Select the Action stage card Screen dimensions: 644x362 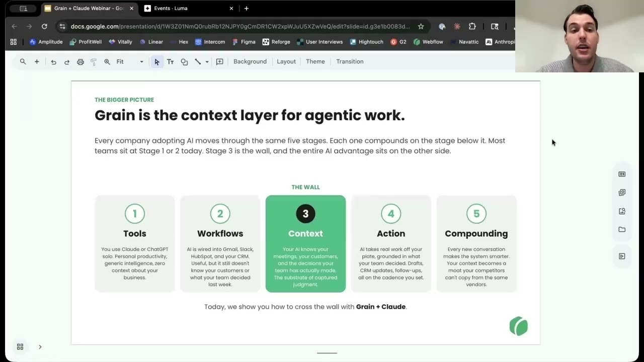pos(391,243)
